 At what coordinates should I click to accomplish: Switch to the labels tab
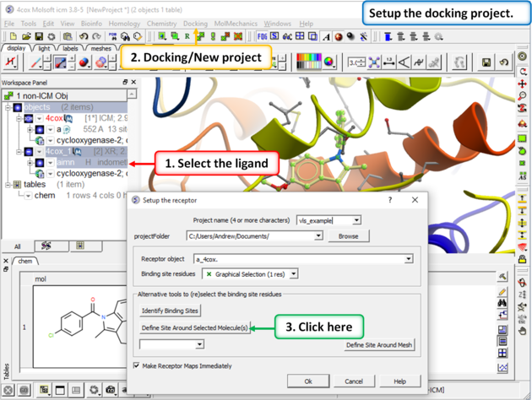coord(70,48)
